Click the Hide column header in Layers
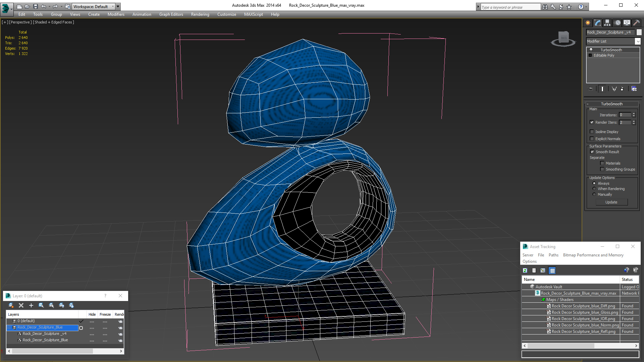The height and width of the screenshot is (362, 644). 92,314
